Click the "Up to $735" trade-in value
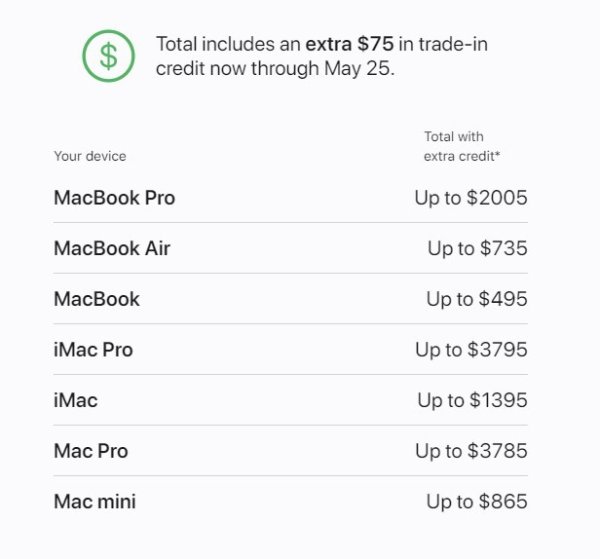 point(477,248)
